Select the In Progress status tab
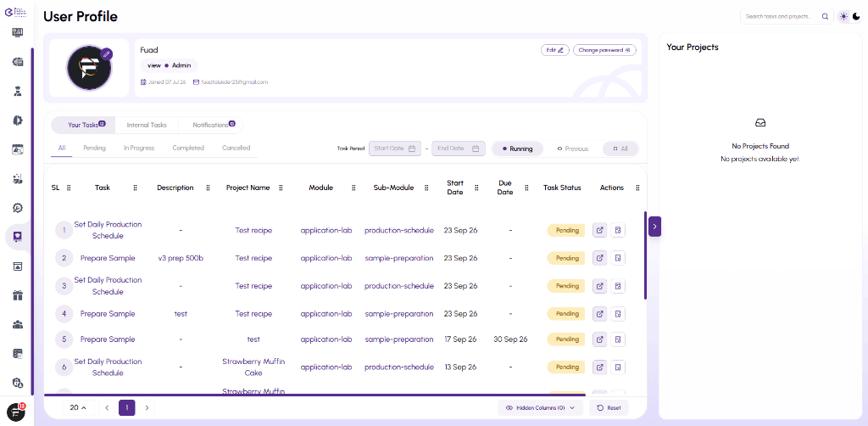The height and width of the screenshot is (426, 868). (139, 148)
